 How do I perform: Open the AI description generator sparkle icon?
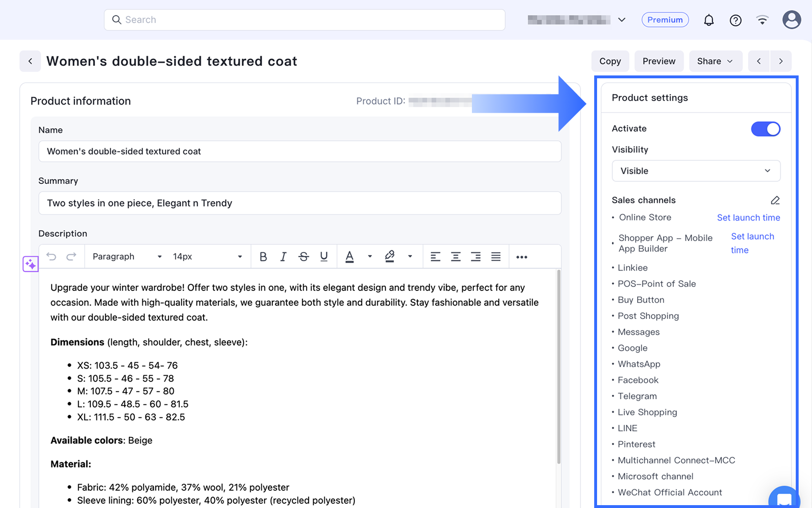[x=31, y=264]
